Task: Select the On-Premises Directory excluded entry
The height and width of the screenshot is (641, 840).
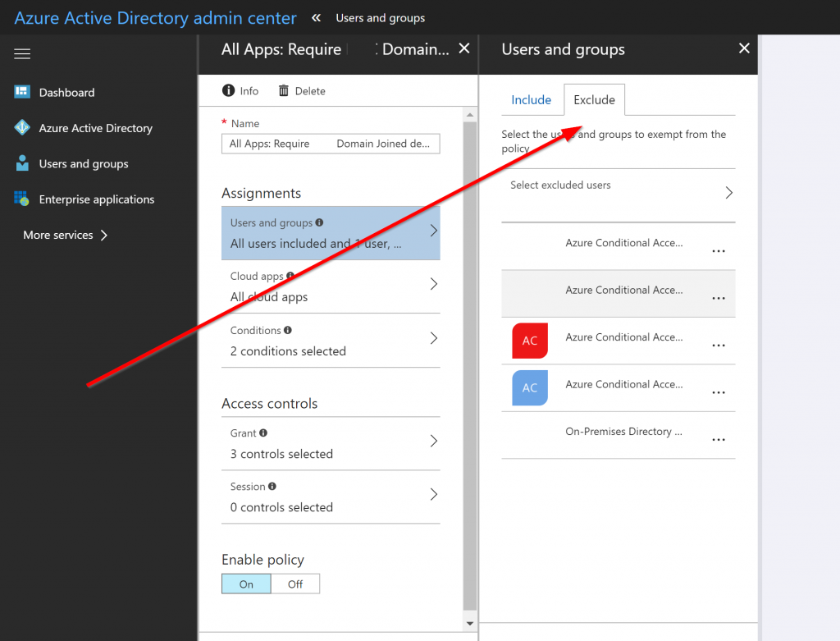Action: [619, 435]
